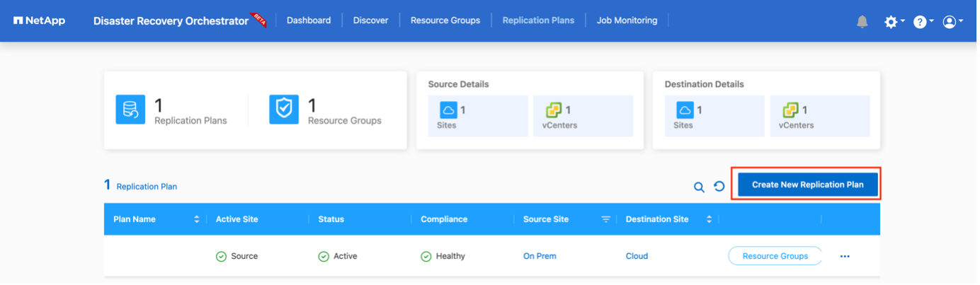Click the Source Details Sites cloud icon
Viewport: 980px width, 285px height.
coord(448,110)
